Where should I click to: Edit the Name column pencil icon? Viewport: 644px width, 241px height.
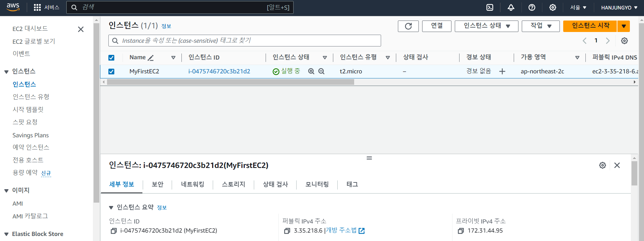150,58
